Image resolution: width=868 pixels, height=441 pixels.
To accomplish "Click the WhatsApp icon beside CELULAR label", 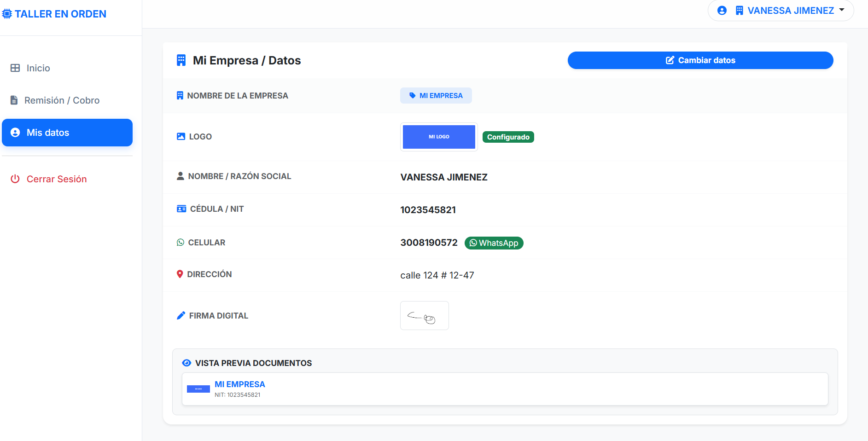I will (181, 242).
